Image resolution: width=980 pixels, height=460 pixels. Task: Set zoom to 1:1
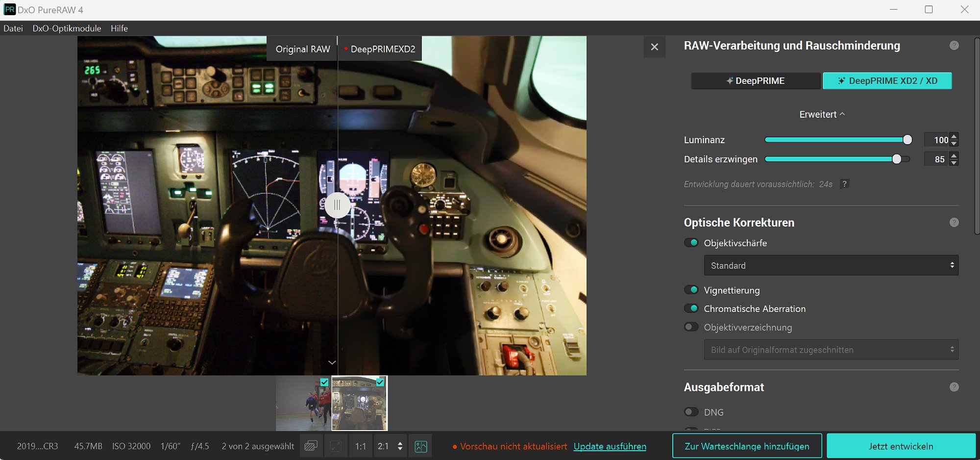coord(360,446)
